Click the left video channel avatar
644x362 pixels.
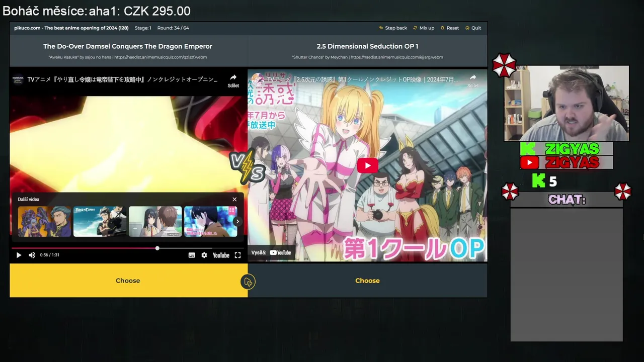(x=18, y=79)
